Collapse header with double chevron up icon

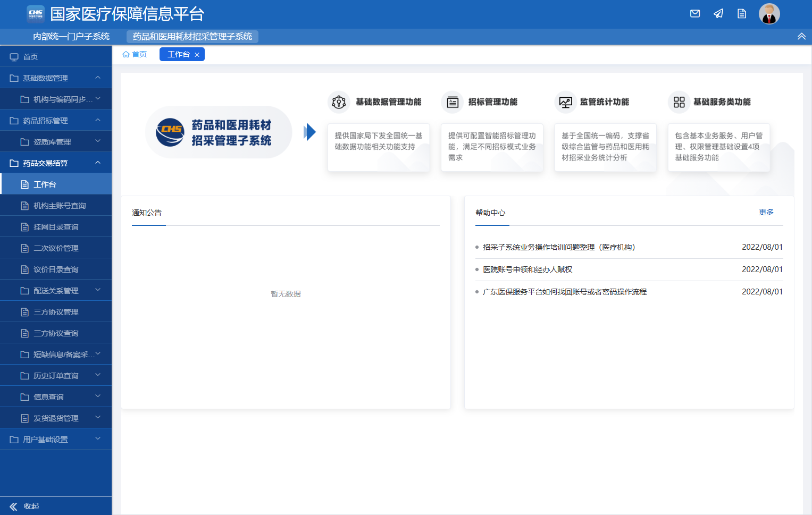pos(801,36)
